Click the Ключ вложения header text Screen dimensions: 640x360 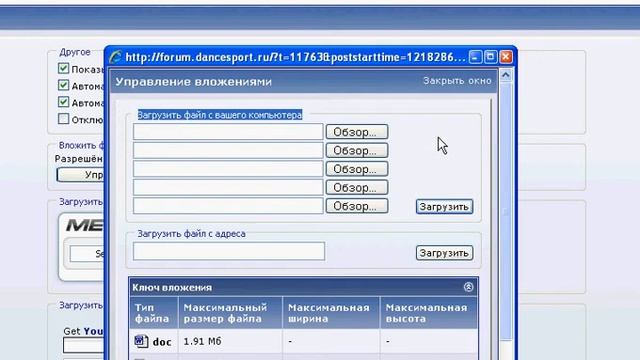(x=172, y=287)
